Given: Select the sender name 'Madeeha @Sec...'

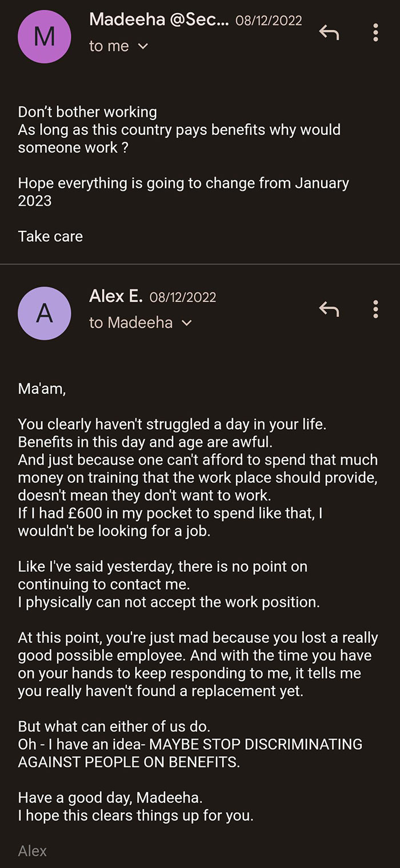Looking at the screenshot, I should click(x=160, y=20).
